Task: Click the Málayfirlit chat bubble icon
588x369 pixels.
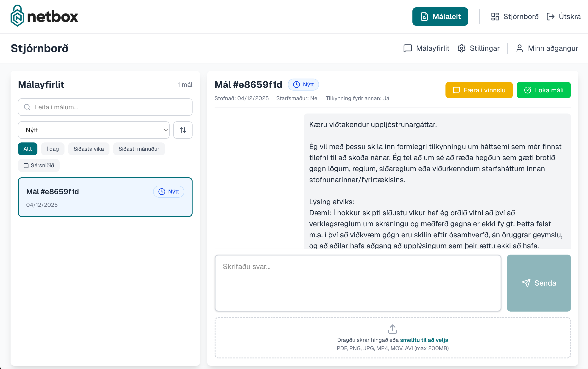Action: click(x=408, y=48)
